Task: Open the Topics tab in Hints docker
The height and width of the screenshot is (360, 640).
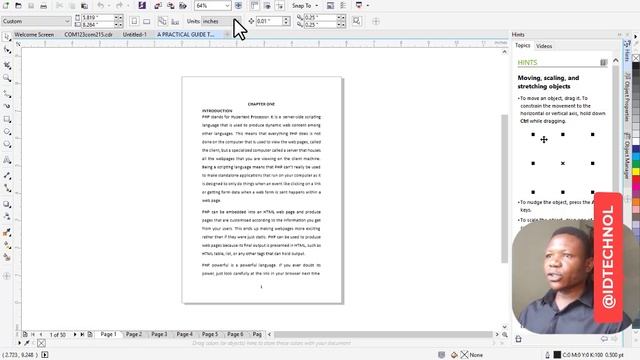Action: click(x=522, y=45)
